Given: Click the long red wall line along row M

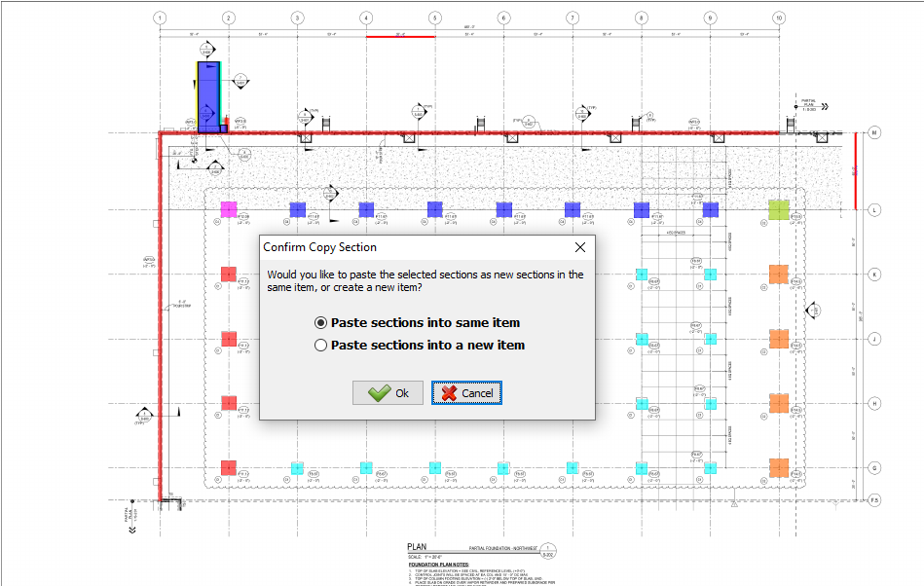Looking at the screenshot, I should [487, 133].
